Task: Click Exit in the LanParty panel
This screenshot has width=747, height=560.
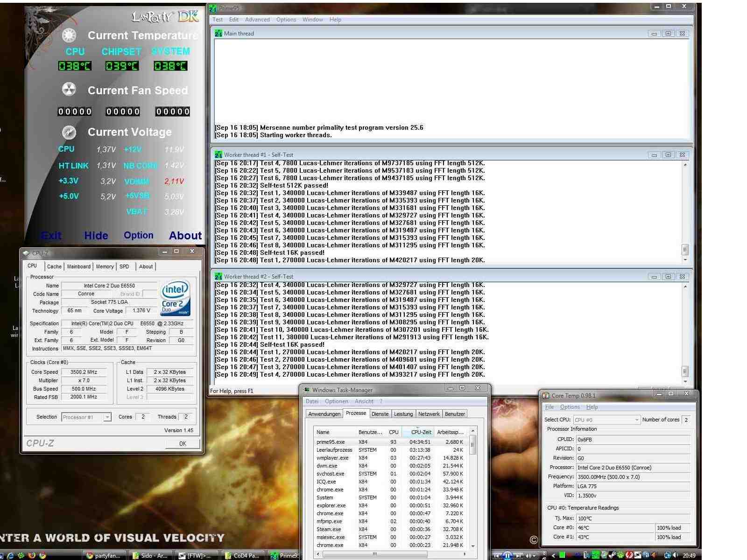Action: pos(51,236)
